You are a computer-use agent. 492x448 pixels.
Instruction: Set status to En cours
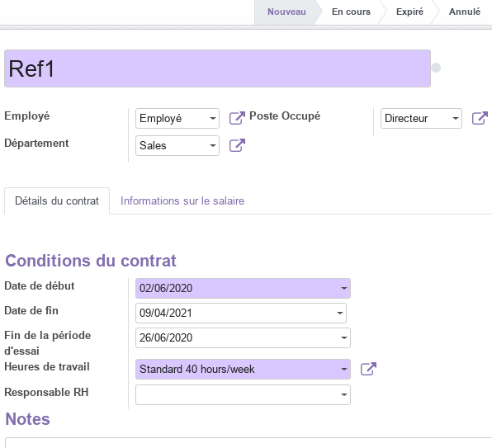pos(351,12)
